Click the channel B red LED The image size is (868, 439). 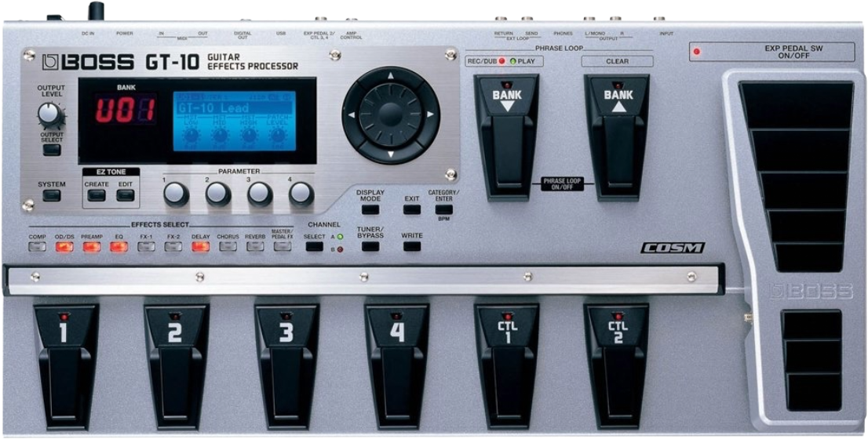click(340, 250)
